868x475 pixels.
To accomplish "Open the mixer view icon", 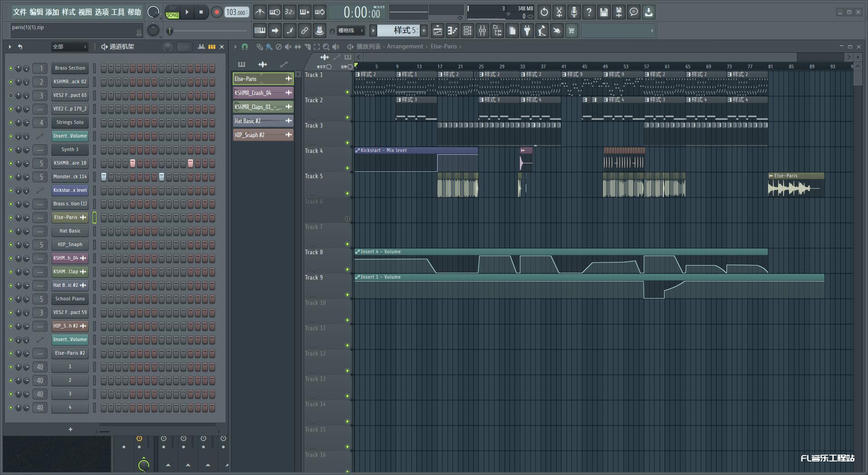I will coord(482,31).
